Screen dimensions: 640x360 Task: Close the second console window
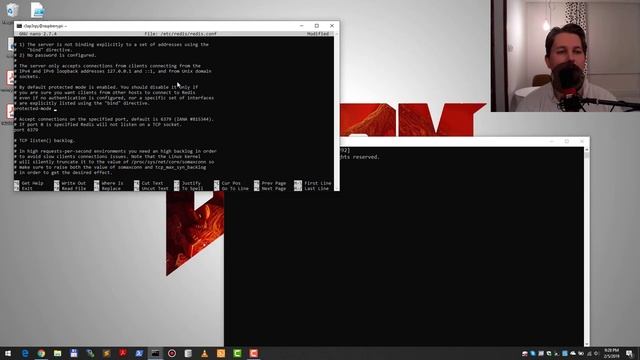(x=582, y=141)
